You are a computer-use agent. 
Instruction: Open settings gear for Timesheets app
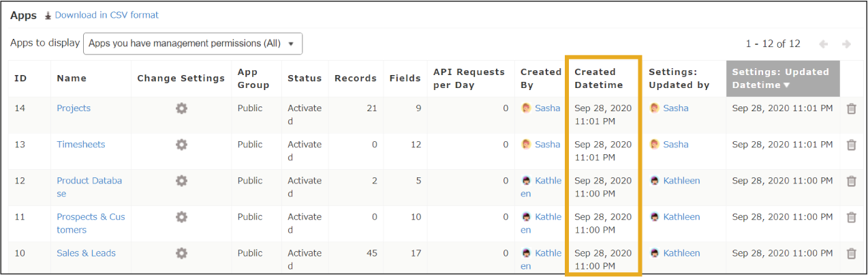click(181, 145)
